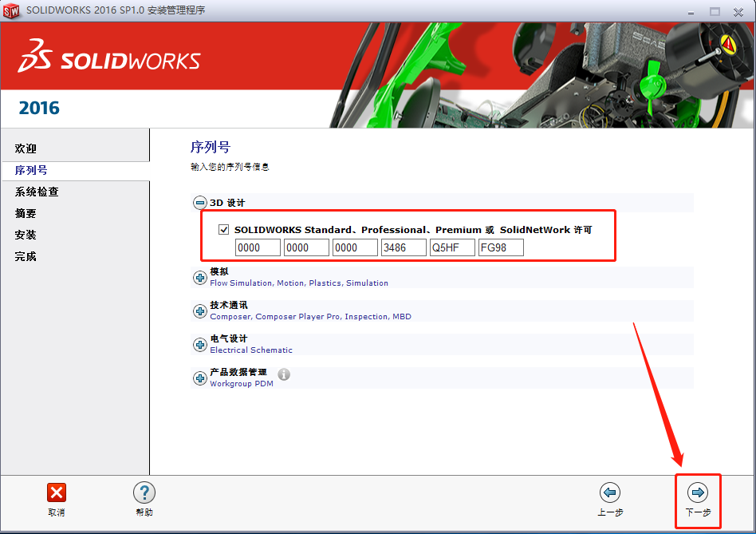Select 摘要 in the sidebar
The height and width of the screenshot is (534, 756).
click(x=26, y=213)
